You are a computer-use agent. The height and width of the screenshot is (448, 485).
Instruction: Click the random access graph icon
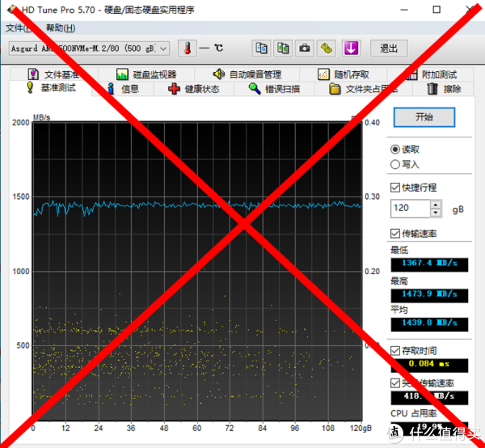[x=323, y=74]
